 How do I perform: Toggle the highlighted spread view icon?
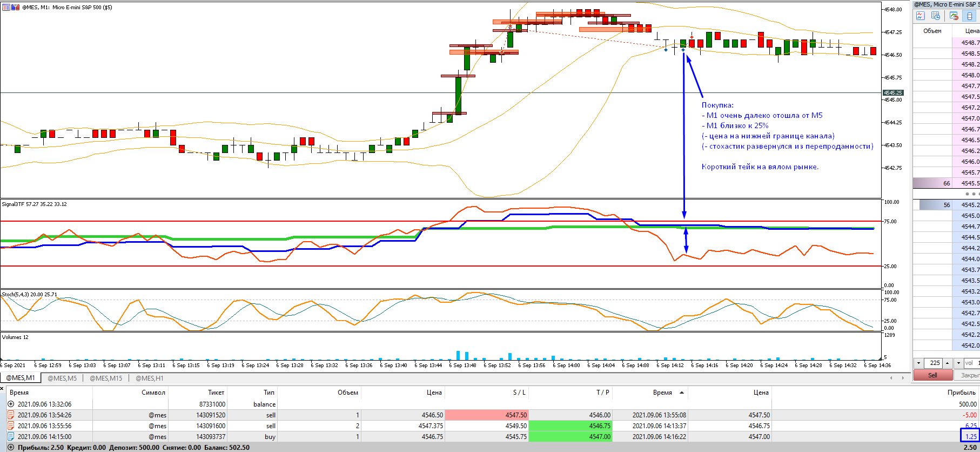tap(969, 16)
